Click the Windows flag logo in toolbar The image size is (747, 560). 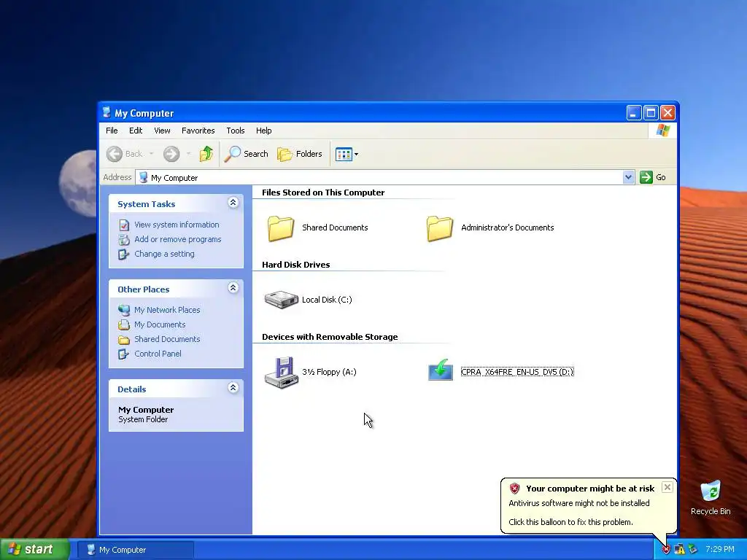[x=662, y=131]
